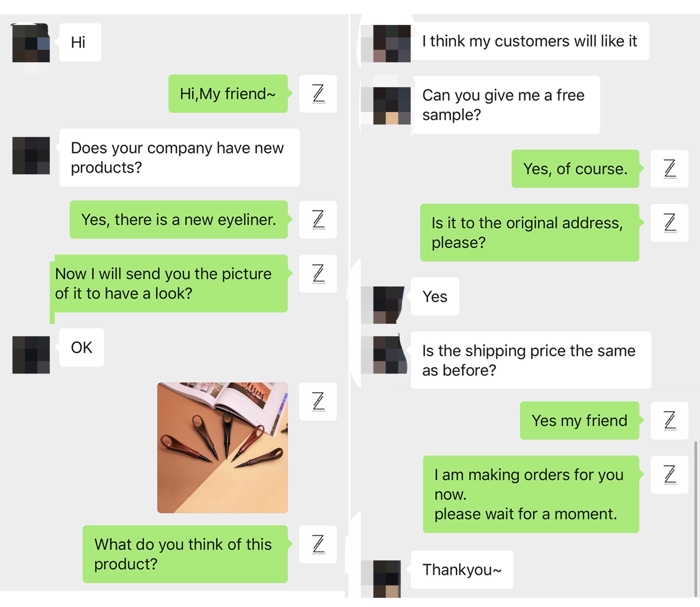700x607 pixels.
Task: Open sender profile next to "Yes, of course."
Action: coord(669,169)
